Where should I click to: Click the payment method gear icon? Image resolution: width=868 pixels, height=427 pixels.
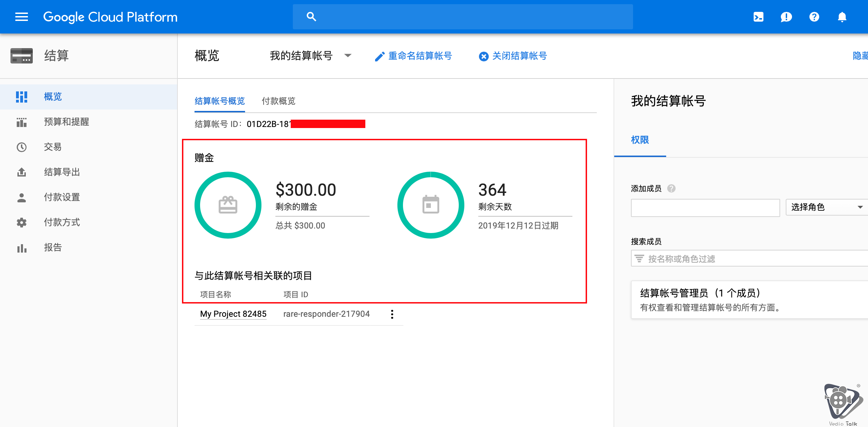(x=22, y=223)
